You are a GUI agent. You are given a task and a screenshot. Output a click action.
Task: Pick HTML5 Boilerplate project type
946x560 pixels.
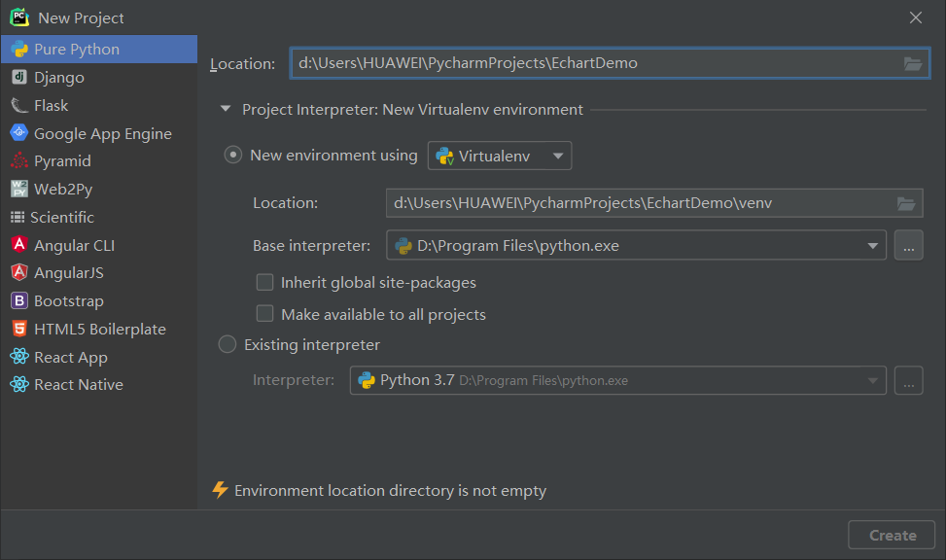coord(99,329)
